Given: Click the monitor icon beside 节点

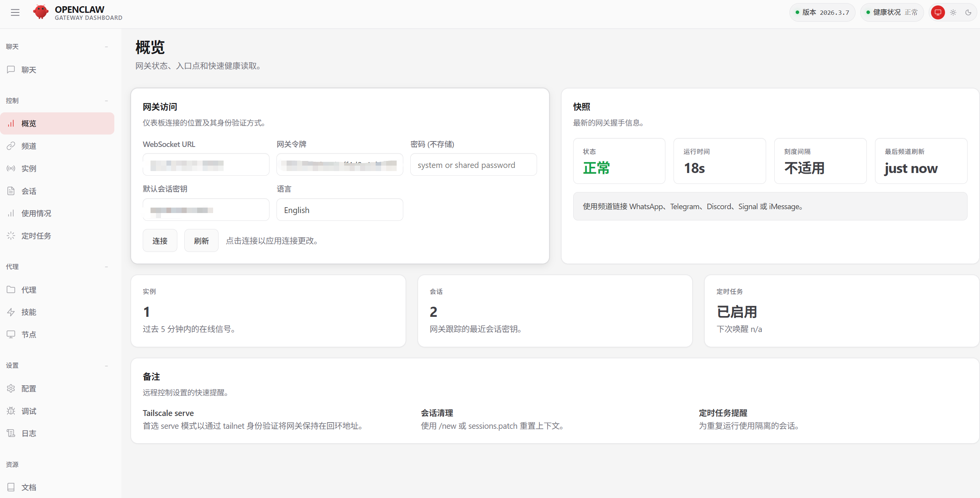Looking at the screenshot, I should point(11,334).
